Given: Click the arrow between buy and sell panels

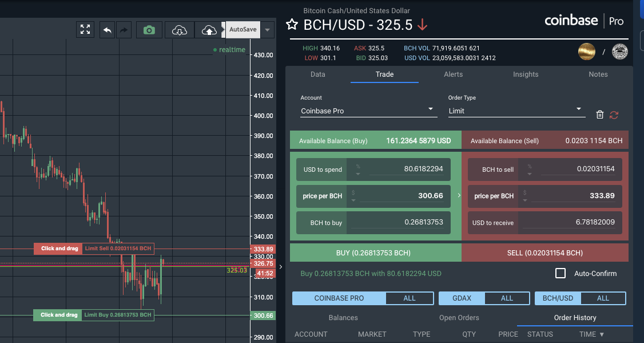Looking at the screenshot, I should pyautogui.click(x=459, y=195).
